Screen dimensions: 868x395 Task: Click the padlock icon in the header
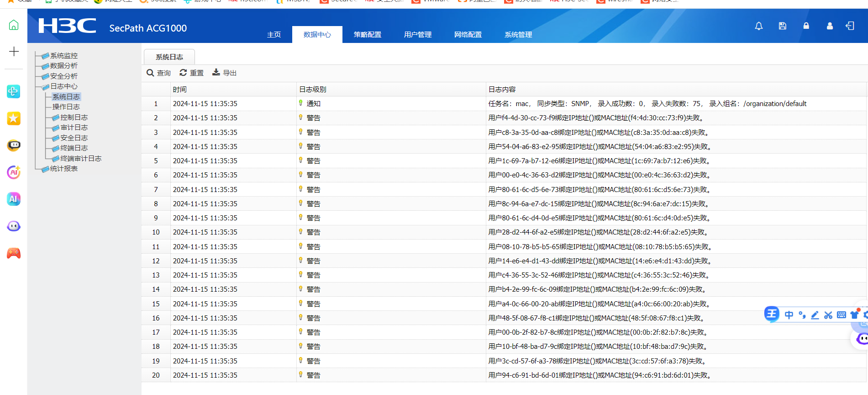point(806,26)
